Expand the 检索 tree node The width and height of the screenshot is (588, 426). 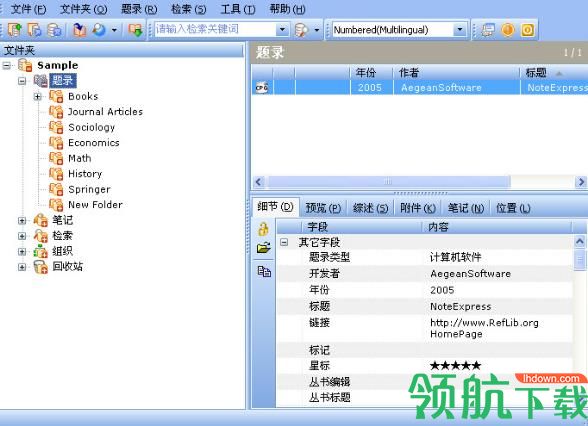[22, 236]
